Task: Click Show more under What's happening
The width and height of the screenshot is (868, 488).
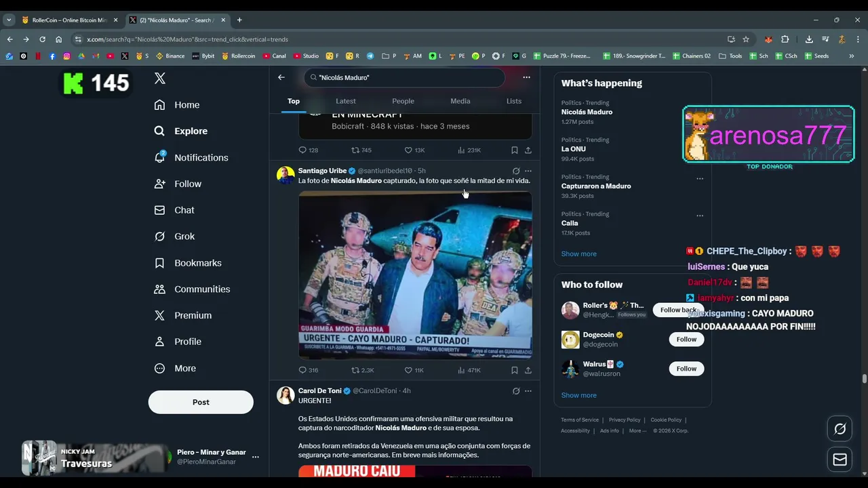Action: tap(579, 253)
